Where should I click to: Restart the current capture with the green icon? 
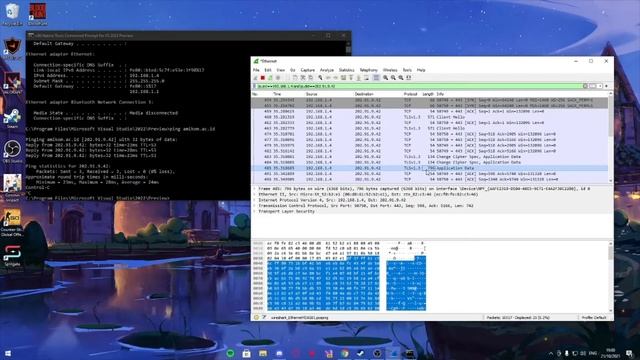pos(270,78)
